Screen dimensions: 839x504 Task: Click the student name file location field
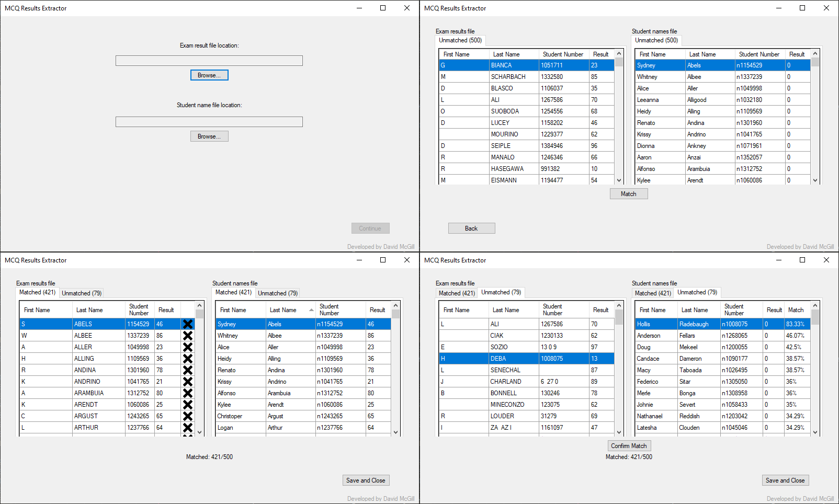(209, 122)
